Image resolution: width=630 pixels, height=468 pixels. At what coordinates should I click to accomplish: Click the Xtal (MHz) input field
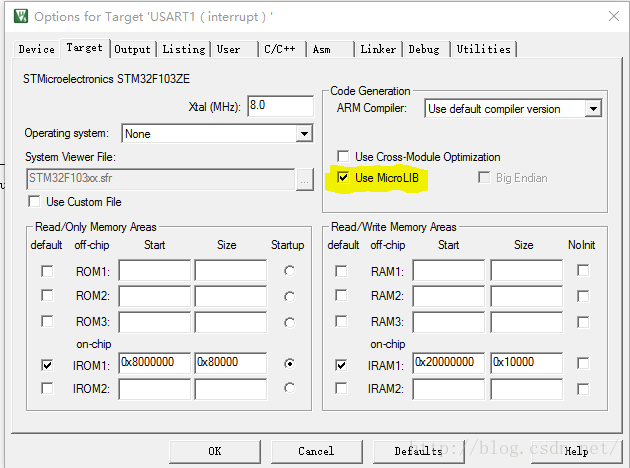tap(280, 106)
